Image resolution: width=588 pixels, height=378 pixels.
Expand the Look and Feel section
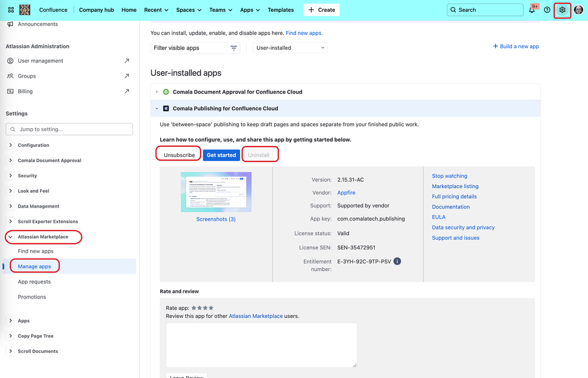pyautogui.click(x=11, y=191)
